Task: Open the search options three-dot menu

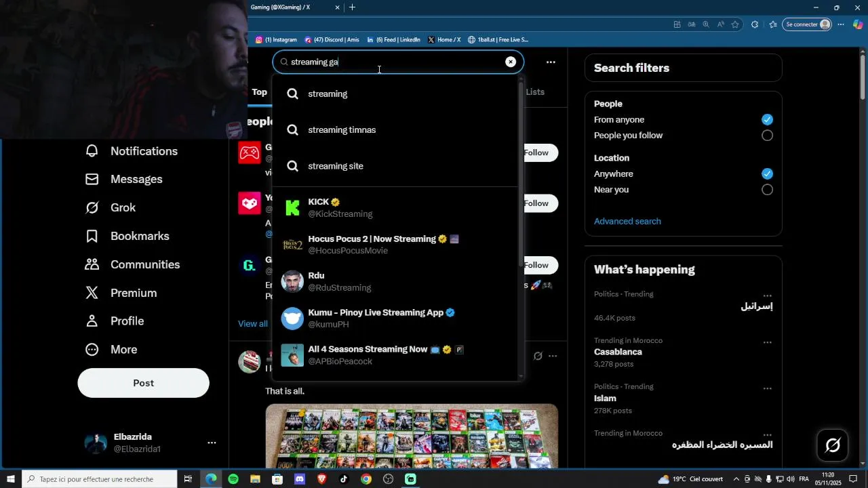Action: pyautogui.click(x=551, y=62)
